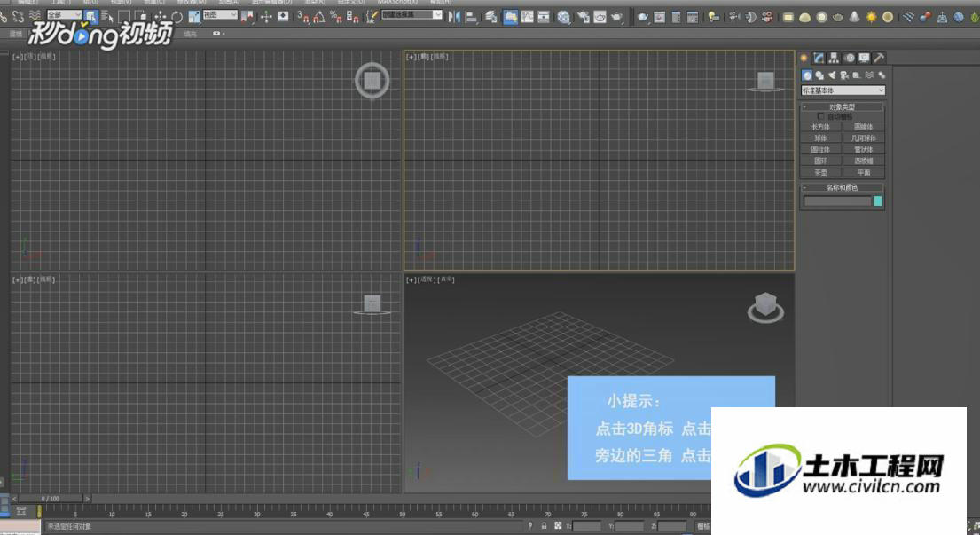This screenshot has width=980, height=535.
Task: Click the Use Pivot Point Center icon
Action: click(x=248, y=17)
